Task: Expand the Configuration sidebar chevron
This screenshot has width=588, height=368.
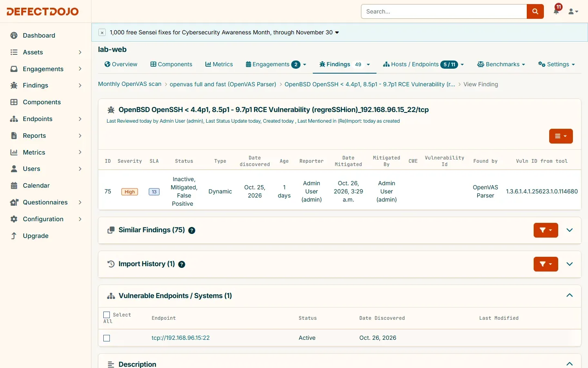Action: pos(80,219)
